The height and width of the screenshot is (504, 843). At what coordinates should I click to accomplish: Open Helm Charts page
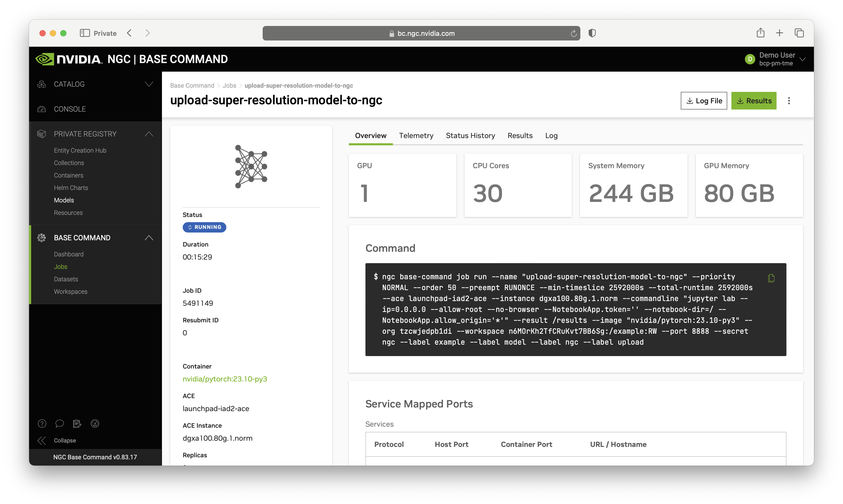click(71, 188)
